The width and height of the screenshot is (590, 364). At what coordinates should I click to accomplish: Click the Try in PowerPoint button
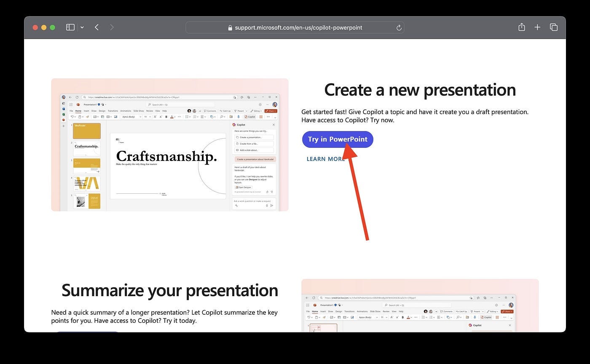338,139
